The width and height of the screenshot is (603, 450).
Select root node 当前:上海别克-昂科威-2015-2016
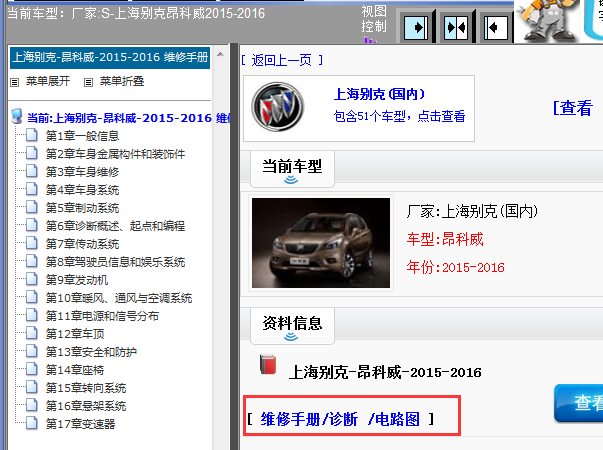[x=128, y=118]
